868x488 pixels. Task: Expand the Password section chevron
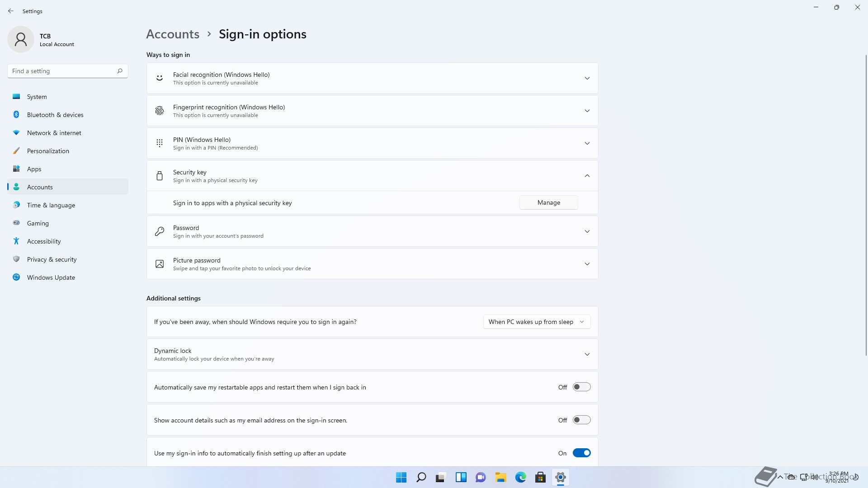[587, 231]
